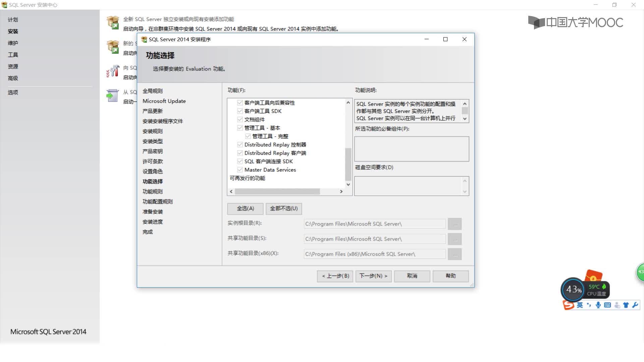Screen dimensions: 644x362
Task: Open the 安装 section in Installation Center
Action: [x=13, y=31]
